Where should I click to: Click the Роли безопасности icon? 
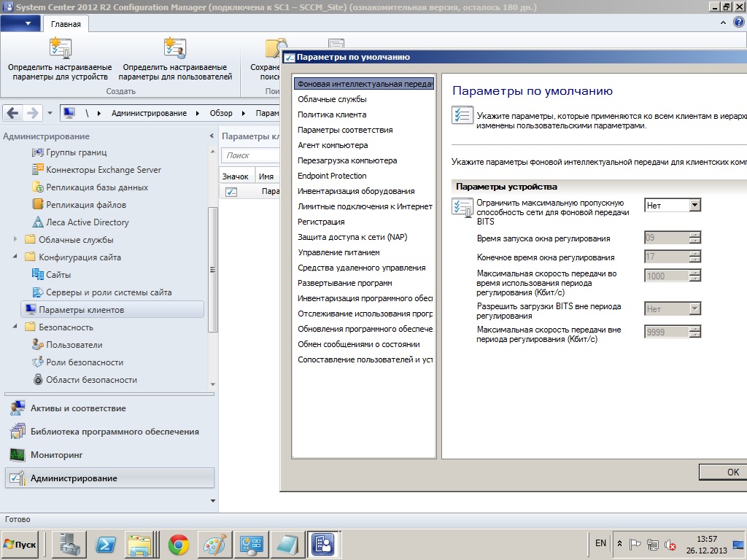click(38, 362)
